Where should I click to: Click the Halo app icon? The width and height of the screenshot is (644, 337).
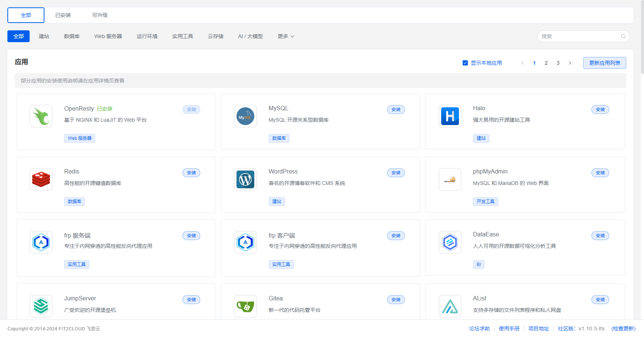tap(450, 116)
